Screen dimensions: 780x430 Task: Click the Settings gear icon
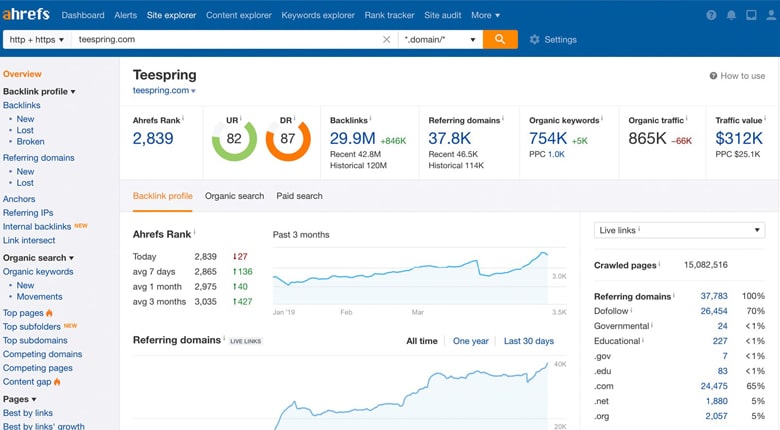[x=534, y=39]
